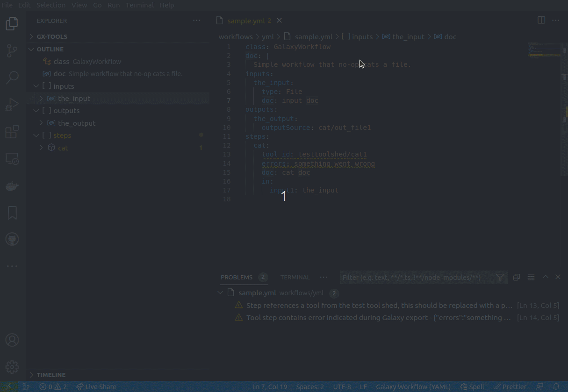Click LF end of line setting
The width and height of the screenshot is (568, 392).
pos(363,387)
